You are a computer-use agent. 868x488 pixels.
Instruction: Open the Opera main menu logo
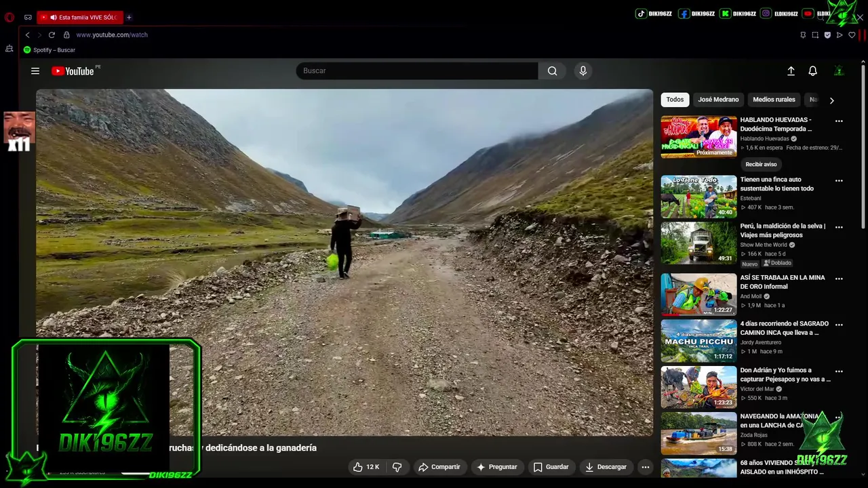tap(9, 17)
